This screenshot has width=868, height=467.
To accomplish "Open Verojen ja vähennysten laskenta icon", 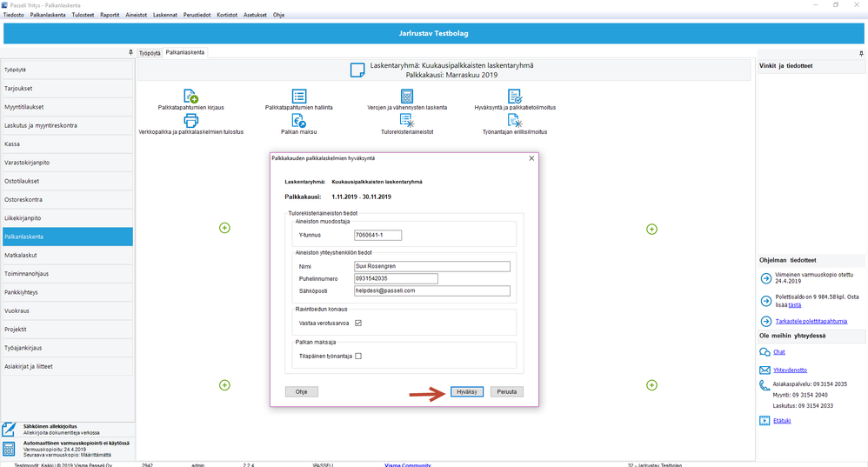I will pyautogui.click(x=407, y=97).
